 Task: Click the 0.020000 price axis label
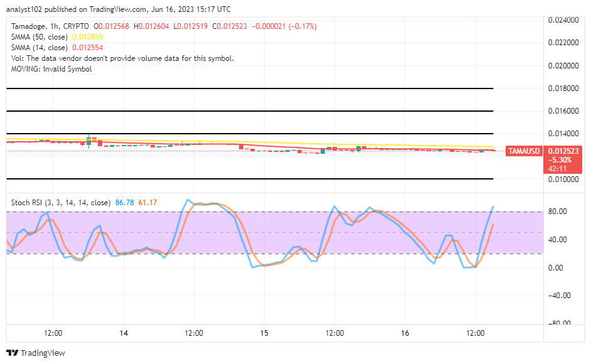coord(563,66)
